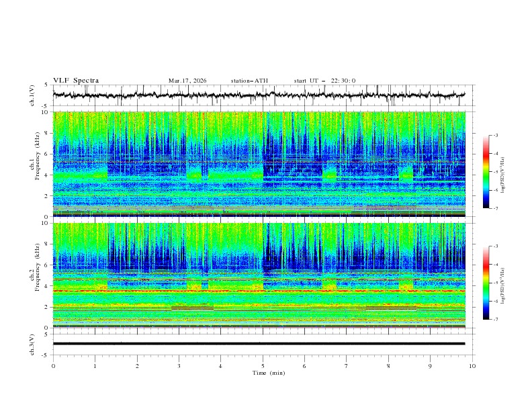Click the "6" kHz tick of ch.2 spectrogram

click(47, 265)
